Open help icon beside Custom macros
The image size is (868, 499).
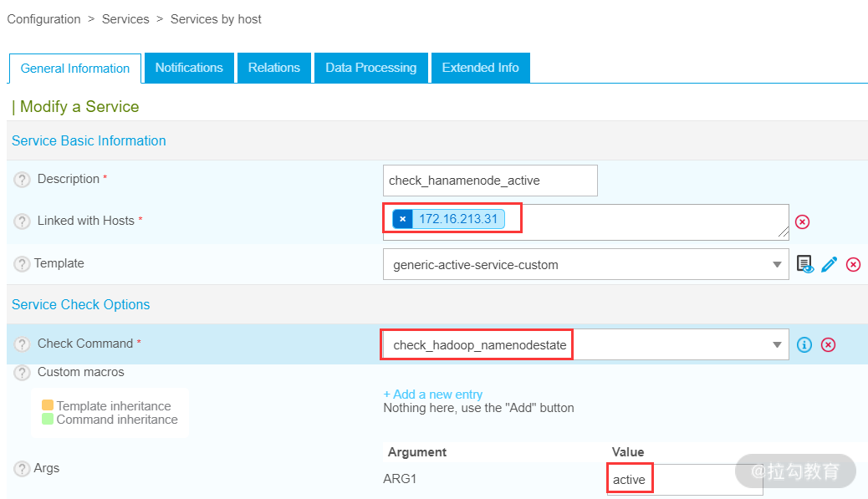(x=22, y=373)
